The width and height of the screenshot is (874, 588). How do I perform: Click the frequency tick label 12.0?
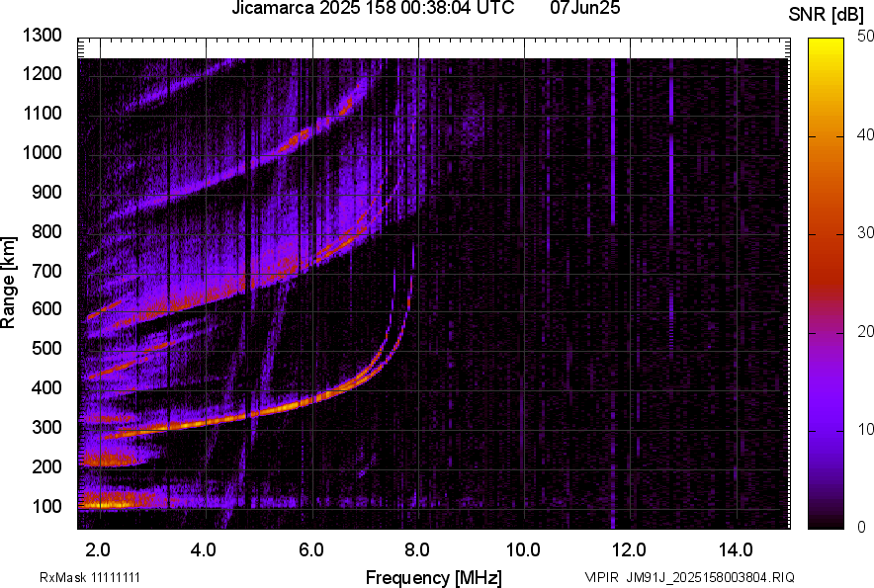629,550
